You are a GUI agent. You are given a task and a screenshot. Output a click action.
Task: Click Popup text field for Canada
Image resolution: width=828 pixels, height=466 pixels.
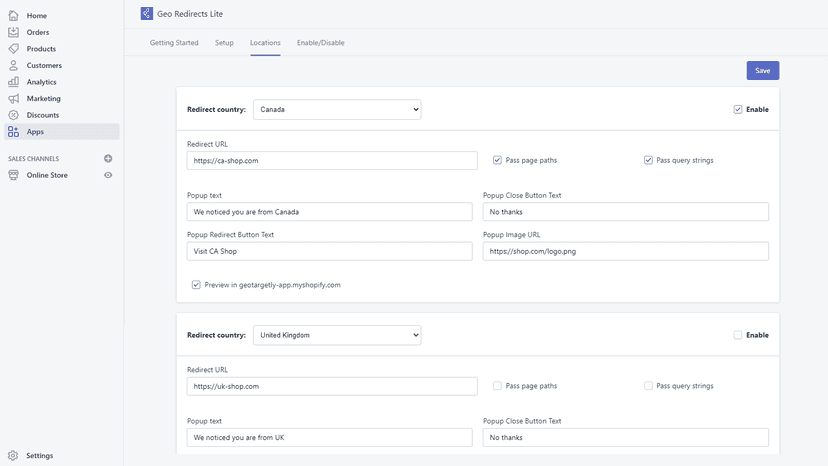pyautogui.click(x=330, y=212)
